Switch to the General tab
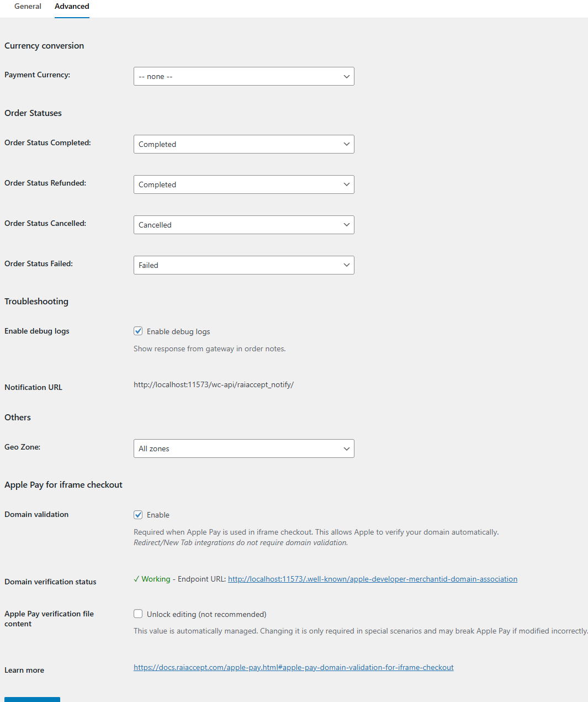Screen dimensions: 588x702 click(x=28, y=7)
